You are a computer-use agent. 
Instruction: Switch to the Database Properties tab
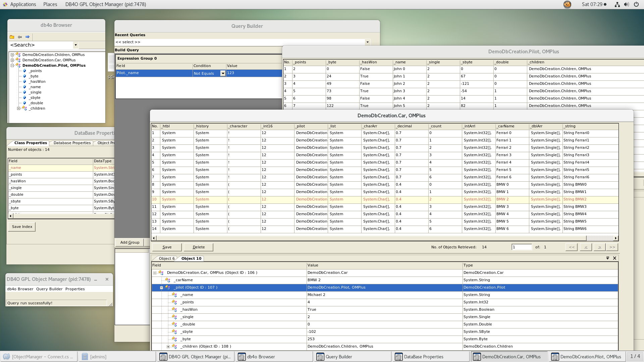coord(72,143)
